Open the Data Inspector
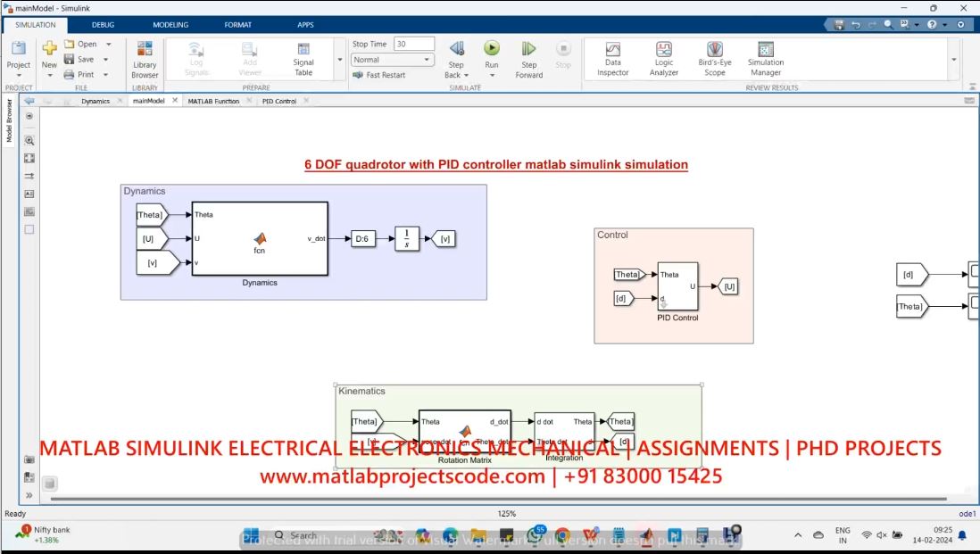The image size is (980, 554). tap(612, 59)
